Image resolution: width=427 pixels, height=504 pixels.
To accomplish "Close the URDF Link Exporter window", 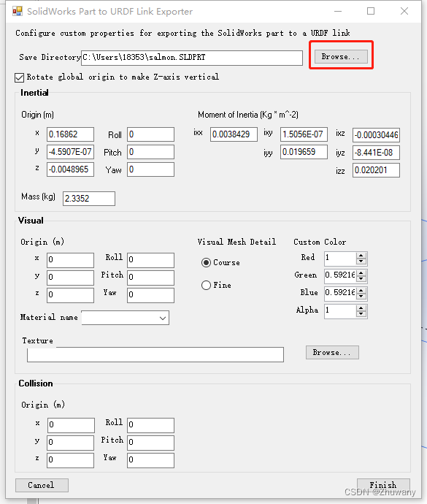I will (x=404, y=11).
